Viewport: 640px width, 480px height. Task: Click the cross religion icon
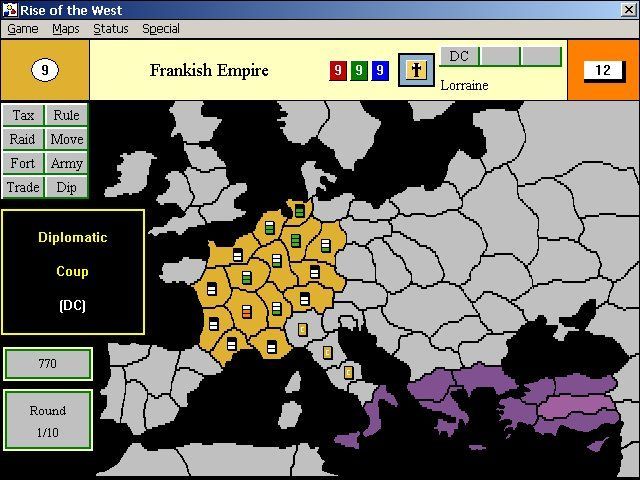(x=416, y=70)
